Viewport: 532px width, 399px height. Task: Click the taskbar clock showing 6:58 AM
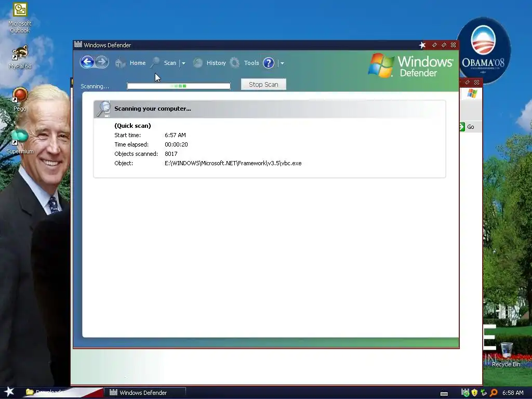pyautogui.click(x=513, y=393)
